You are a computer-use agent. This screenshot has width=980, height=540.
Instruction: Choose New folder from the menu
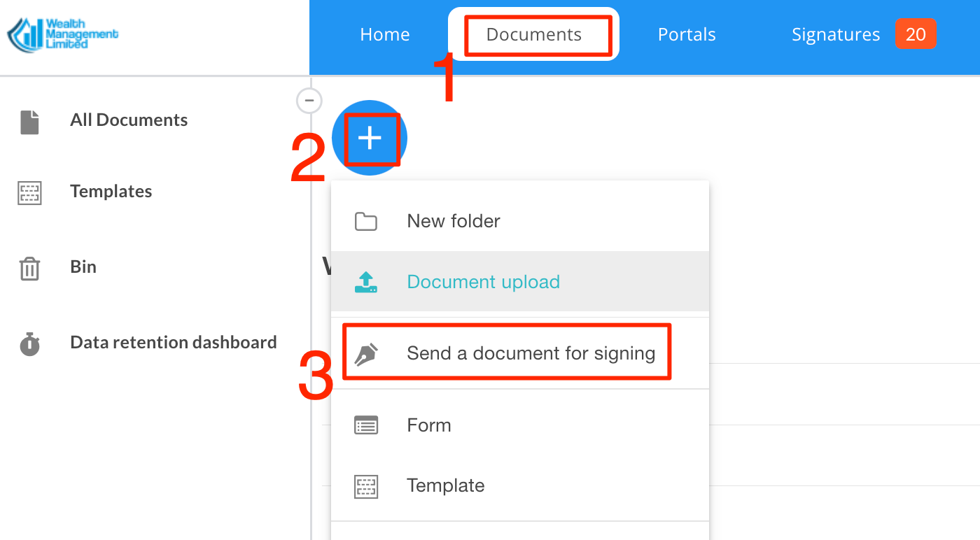(453, 220)
